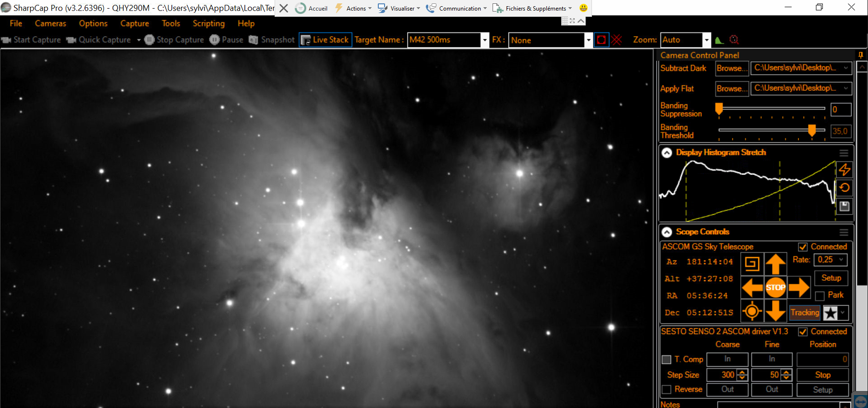The width and height of the screenshot is (868, 408).
Task: Click the Quick Capture camera icon
Action: pos(71,40)
